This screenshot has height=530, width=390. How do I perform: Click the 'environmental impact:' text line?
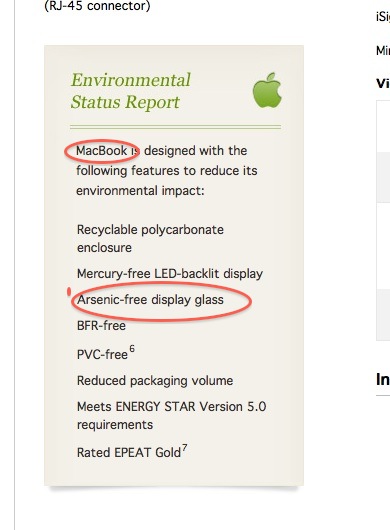140,191
